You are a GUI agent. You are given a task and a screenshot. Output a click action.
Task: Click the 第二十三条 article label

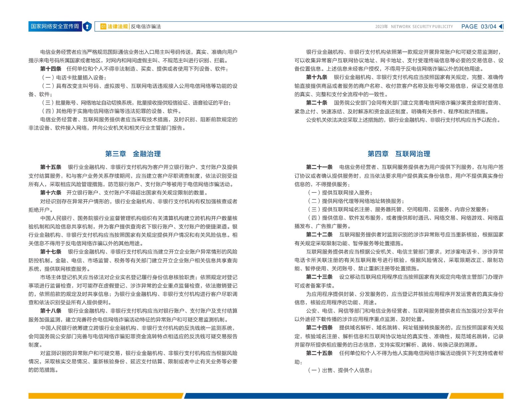(319, 277)
